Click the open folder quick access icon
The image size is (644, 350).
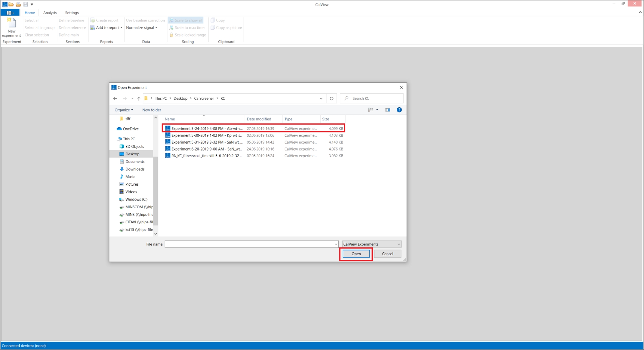tap(11, 4)
